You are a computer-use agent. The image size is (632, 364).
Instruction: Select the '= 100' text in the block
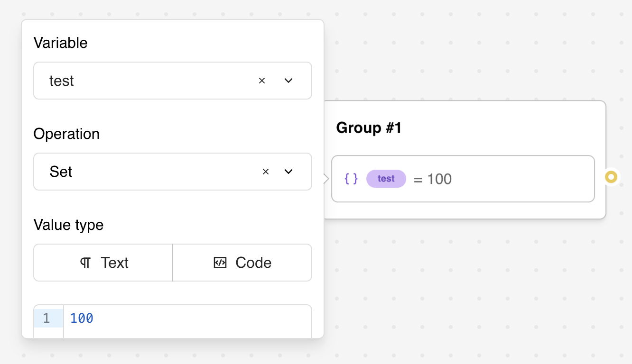coord(433,179)
